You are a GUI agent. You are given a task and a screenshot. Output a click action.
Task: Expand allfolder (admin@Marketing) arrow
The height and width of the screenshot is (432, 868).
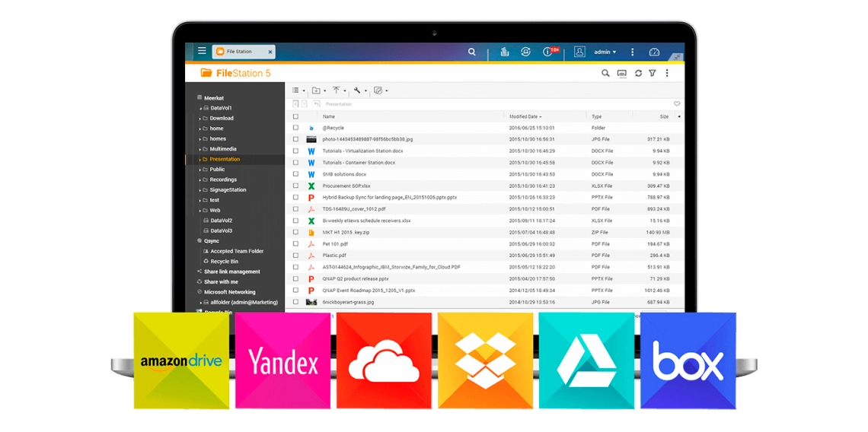[x=199, y=303]
